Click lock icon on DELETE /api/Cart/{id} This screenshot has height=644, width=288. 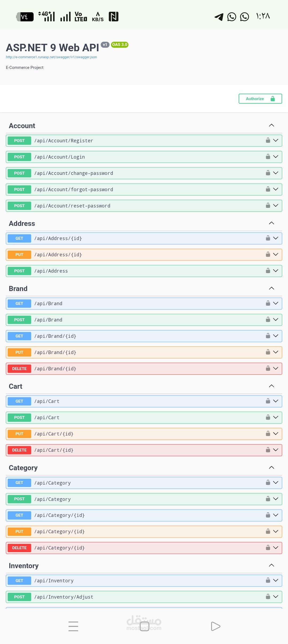pos(268,450)
